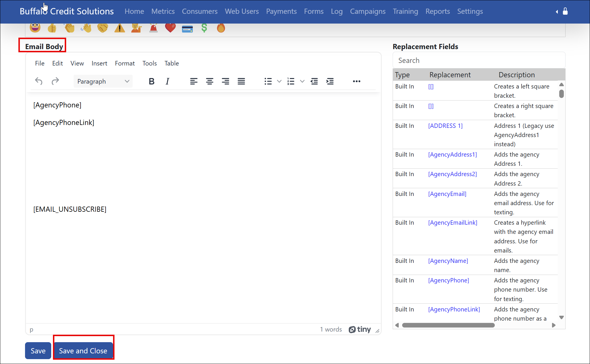Show more toolbar options with ellipsis

tap(356, 81)
